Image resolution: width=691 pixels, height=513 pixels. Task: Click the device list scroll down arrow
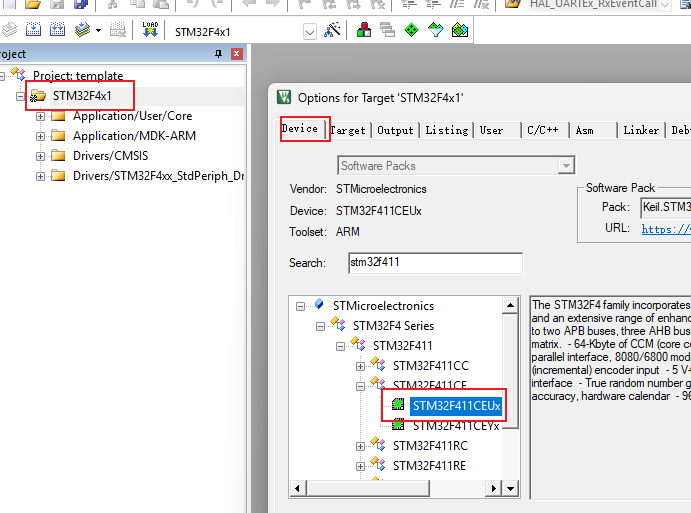(x=510, y=488)
